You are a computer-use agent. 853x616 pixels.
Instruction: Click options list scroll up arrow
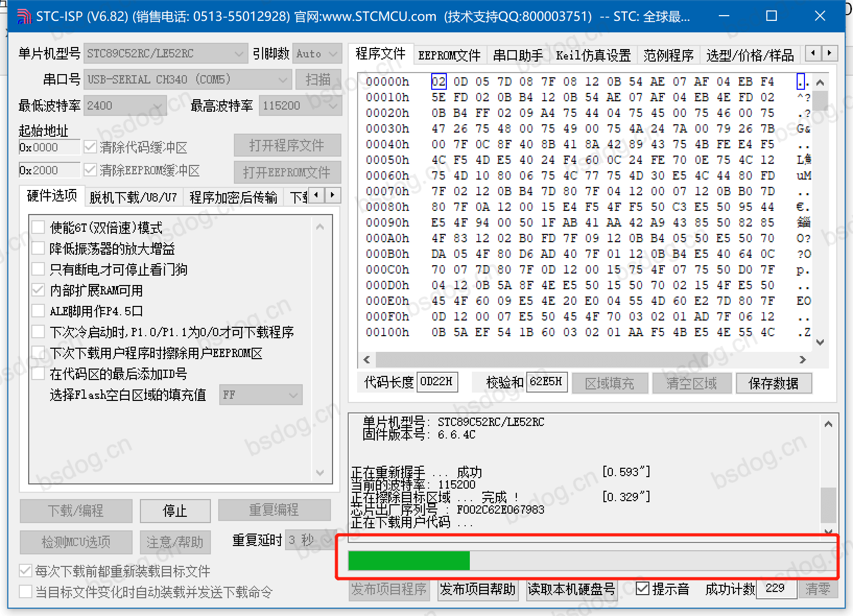point(320,227)
